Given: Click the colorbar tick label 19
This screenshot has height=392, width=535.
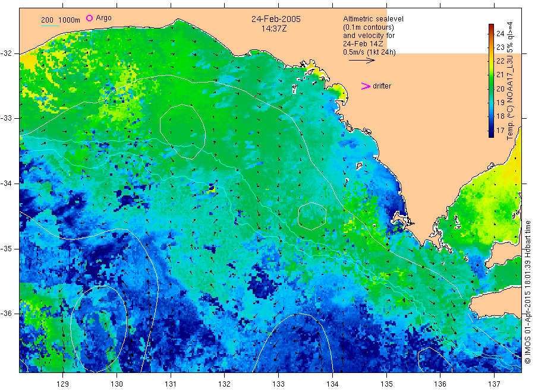Looking at the screenshot, I should pos(500,102).
